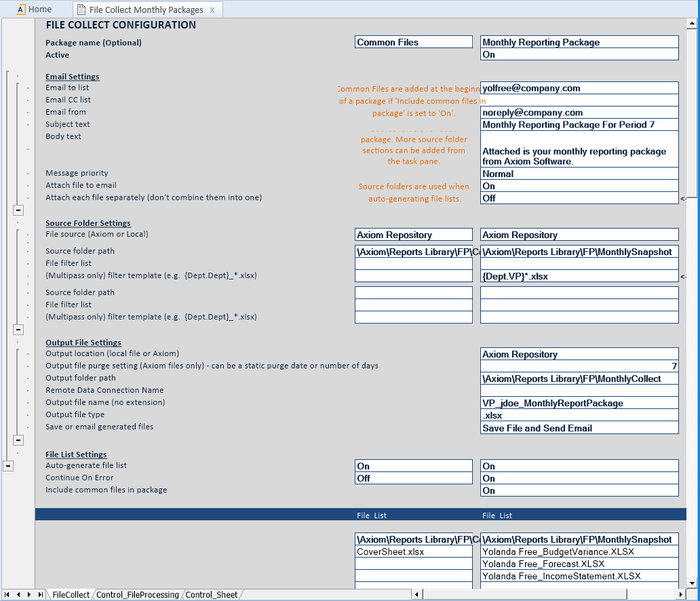This screenshot has width=700, height=601.
Task: Close the File Collect Monthly Packages tab
Action: click(x=212, y=10)
